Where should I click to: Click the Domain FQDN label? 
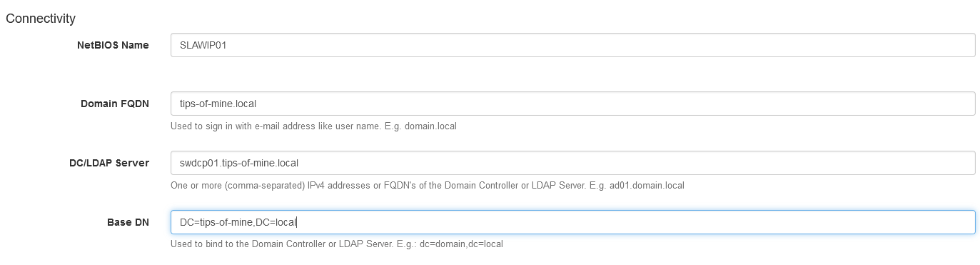[115, 104]
